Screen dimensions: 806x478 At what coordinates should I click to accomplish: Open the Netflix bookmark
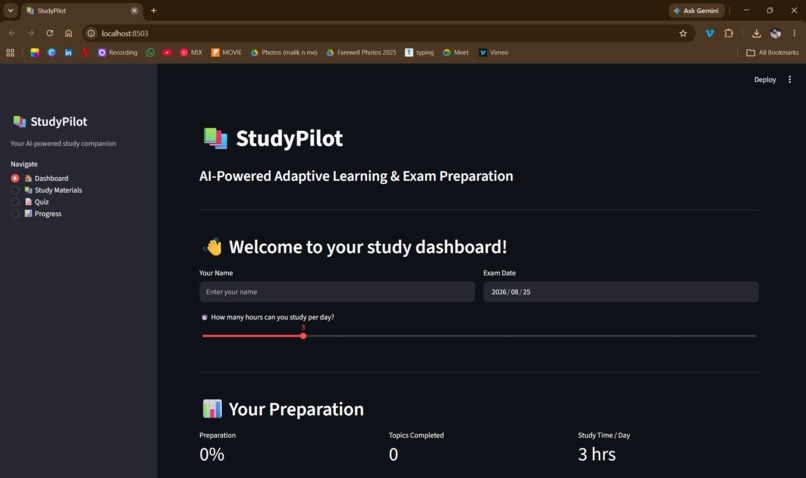coord(85,52)
